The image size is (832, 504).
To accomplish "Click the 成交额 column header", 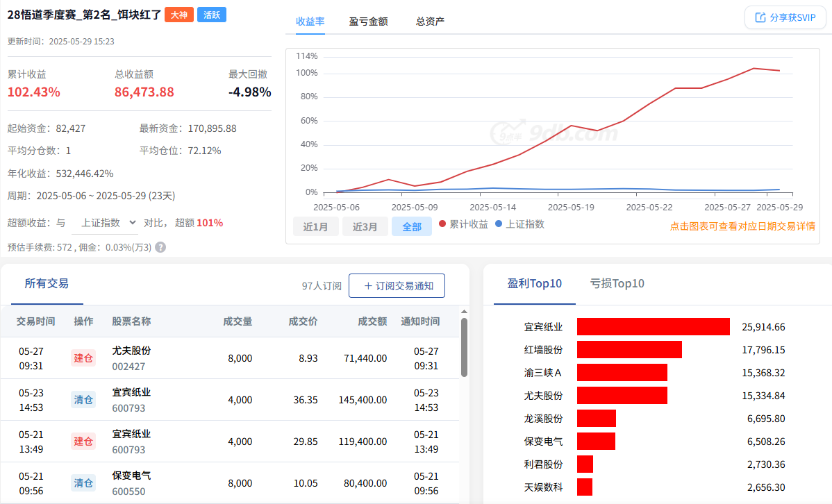I will [x=372, y=321].
